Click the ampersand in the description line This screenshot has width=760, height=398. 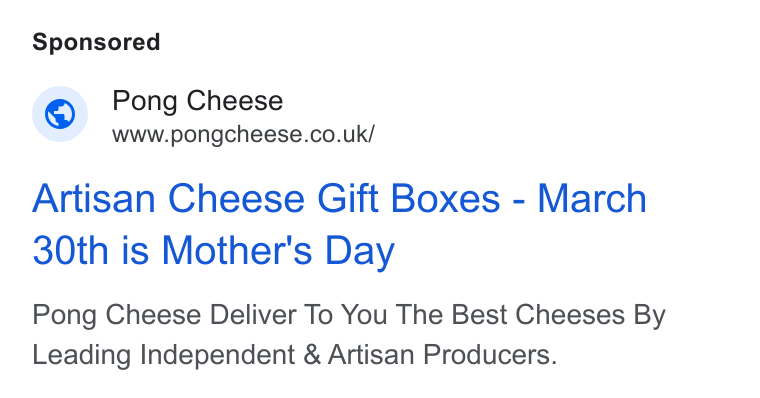pyautogui.click(x=312, y=355)
